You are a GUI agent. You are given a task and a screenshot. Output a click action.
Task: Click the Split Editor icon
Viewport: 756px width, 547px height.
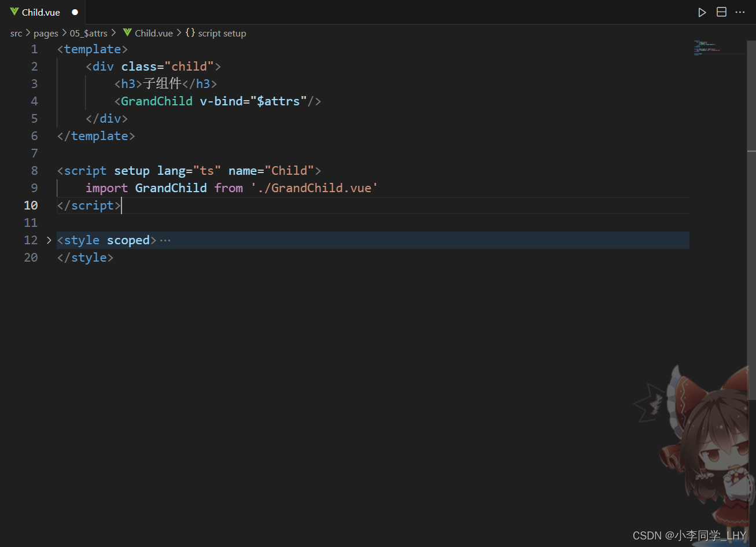[x=721, y=12]
